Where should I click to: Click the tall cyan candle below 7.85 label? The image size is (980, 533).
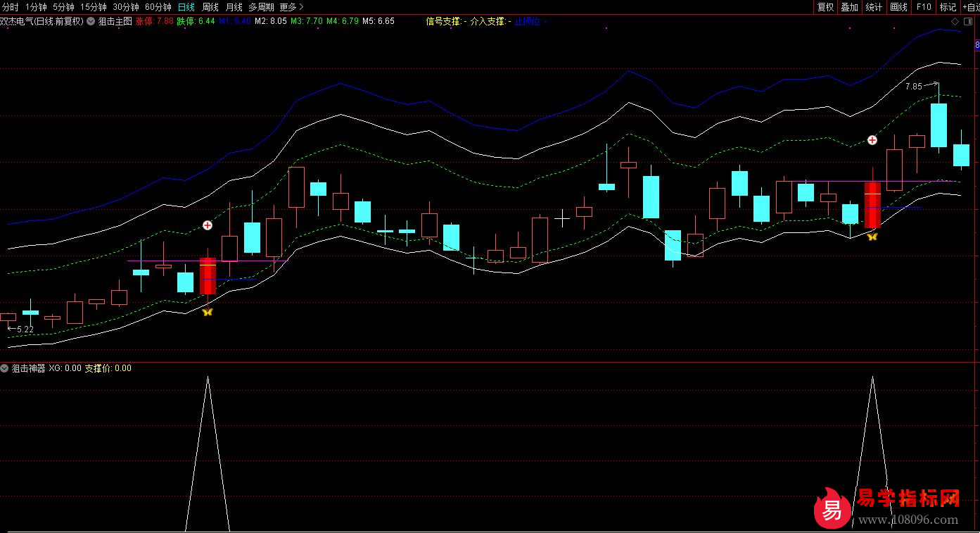(938, 125)
